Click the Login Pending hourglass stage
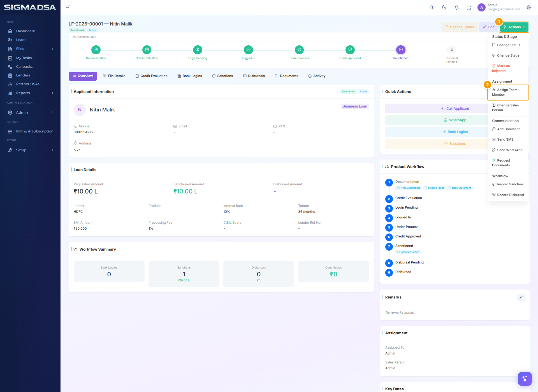 (x=198, y=50)
